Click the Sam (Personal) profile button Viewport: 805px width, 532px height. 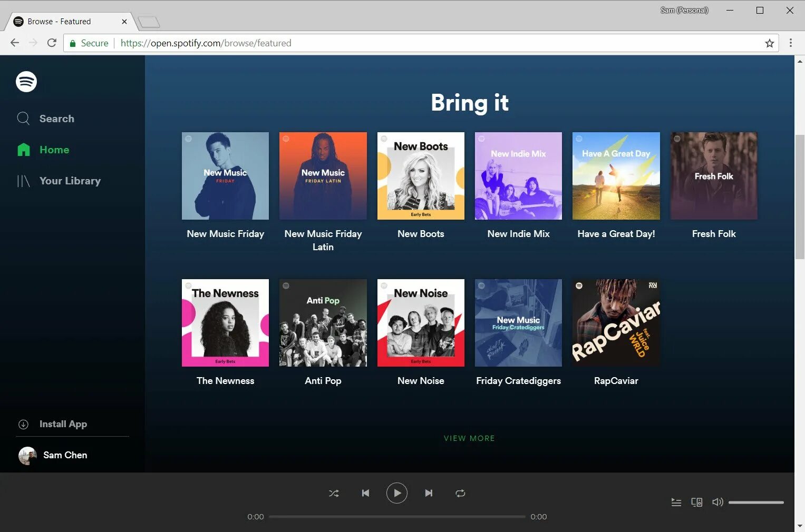click(684, 10)
